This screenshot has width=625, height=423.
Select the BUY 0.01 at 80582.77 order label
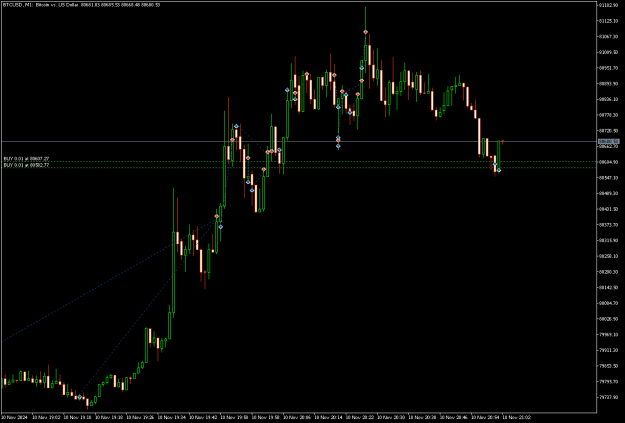click(26, 165)
